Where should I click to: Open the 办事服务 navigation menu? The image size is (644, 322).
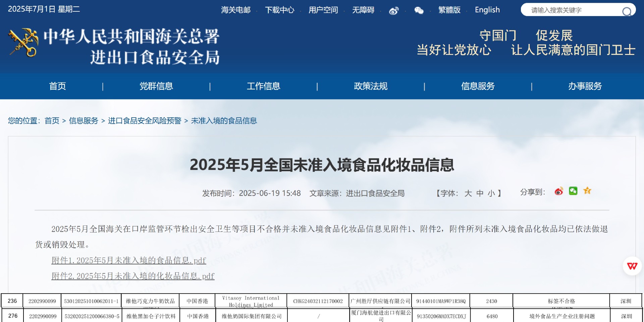click(585, 86)
